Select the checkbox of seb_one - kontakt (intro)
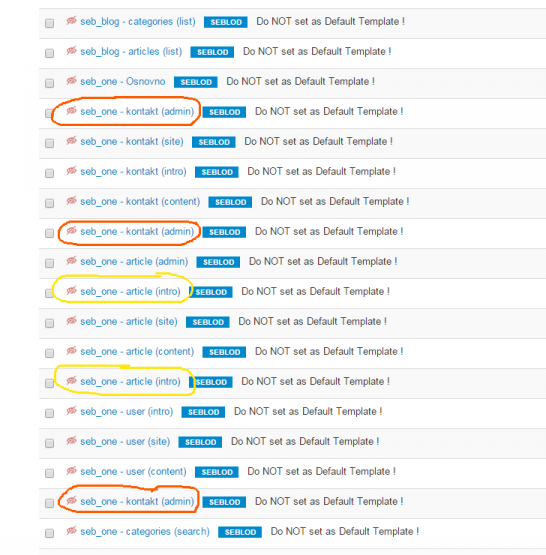Viewport: 546px width, 555px height. click(x=50, y=173)
